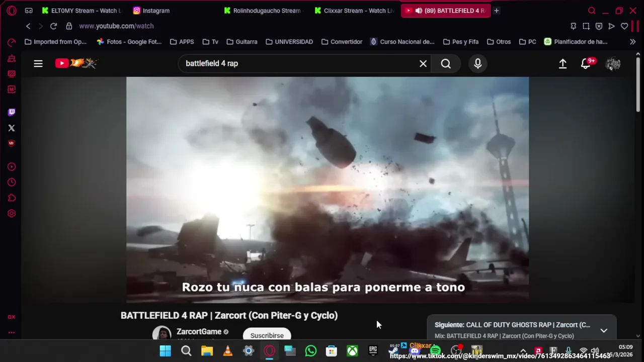Open YouTube notifications bell
Viewport: 644px width, 362px height.
point(586,63)
